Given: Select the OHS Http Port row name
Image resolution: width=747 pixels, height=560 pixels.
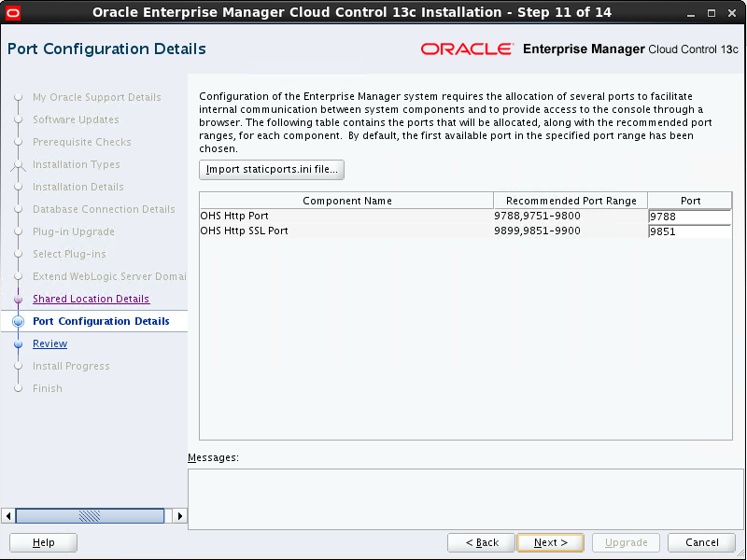Looking at the screenshot, I should point(234,216).
